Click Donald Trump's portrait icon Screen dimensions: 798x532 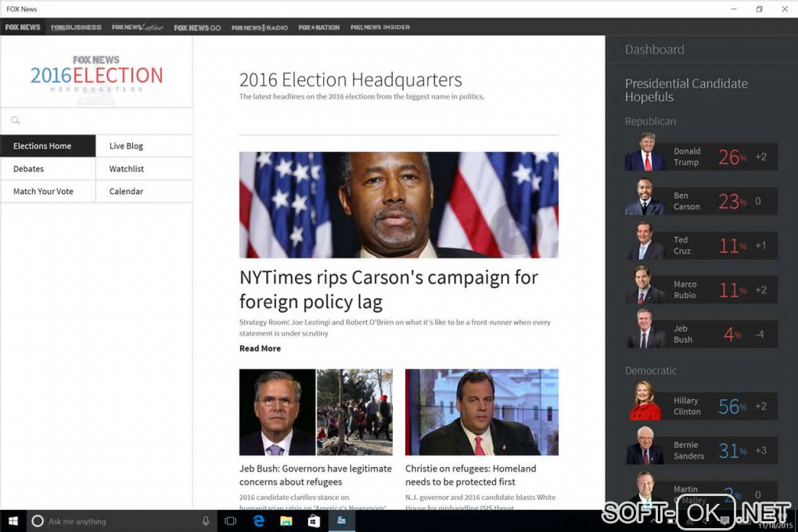[x=645, y=152]
